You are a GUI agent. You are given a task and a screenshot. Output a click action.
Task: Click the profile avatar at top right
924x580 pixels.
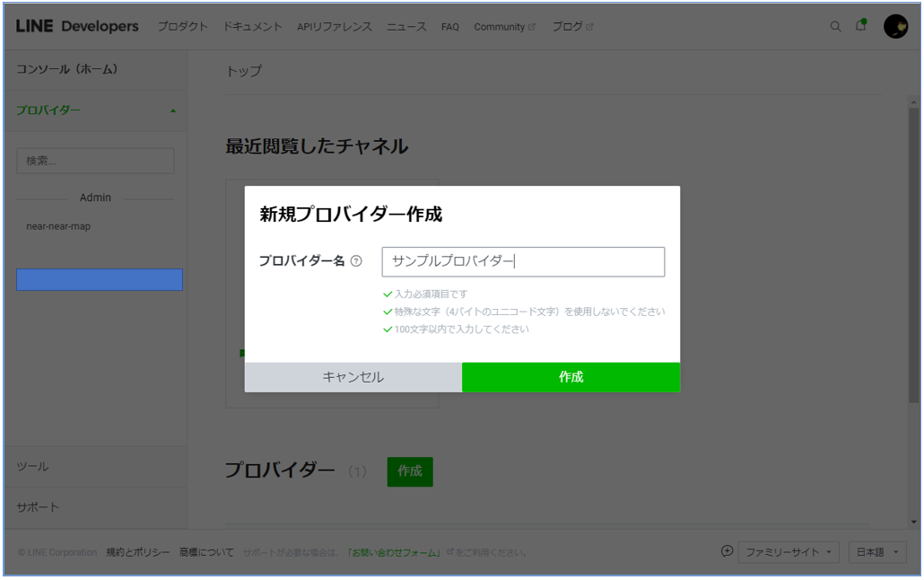(x=897, y=27)
